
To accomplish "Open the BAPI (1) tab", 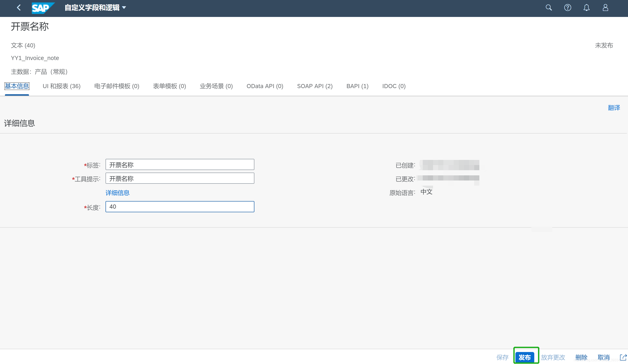I will coord(357,86).
